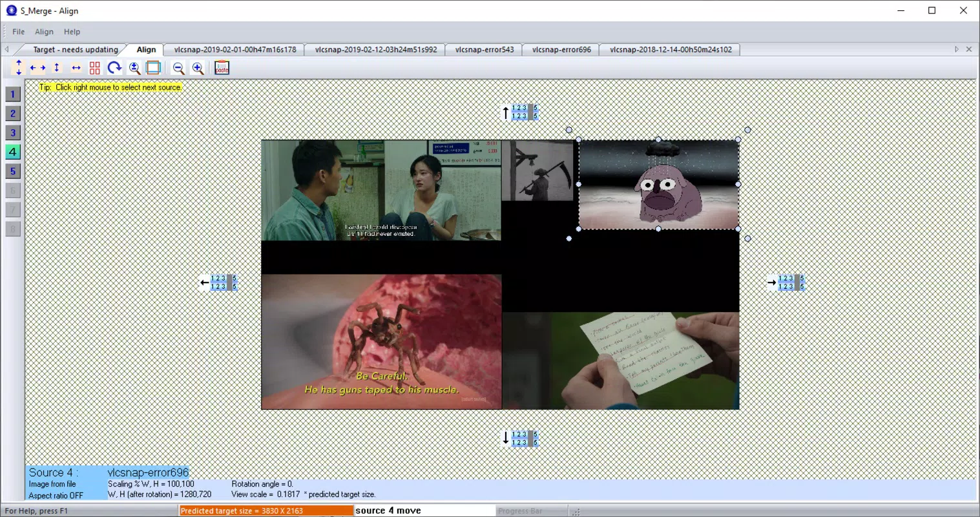This screenshot has height=517, width=980.
Task: Click the bottom-left outer rotation handle
Action: 569,238
